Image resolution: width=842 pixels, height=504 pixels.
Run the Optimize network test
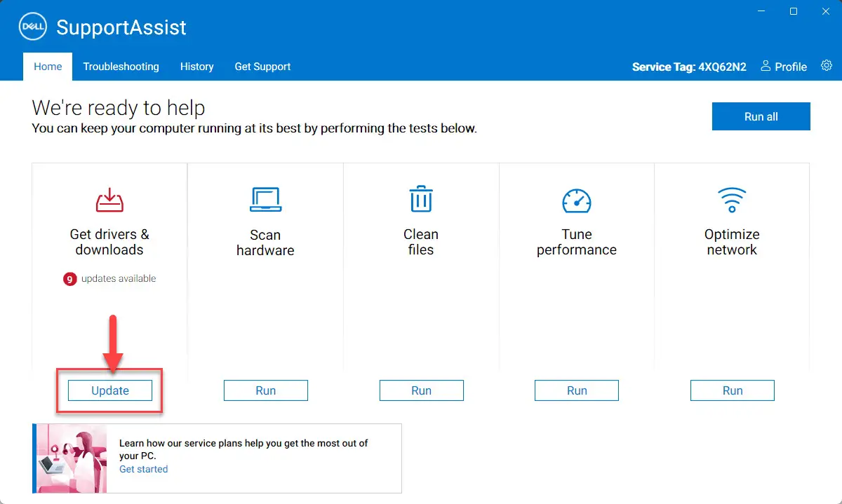(x=732, y=390)
